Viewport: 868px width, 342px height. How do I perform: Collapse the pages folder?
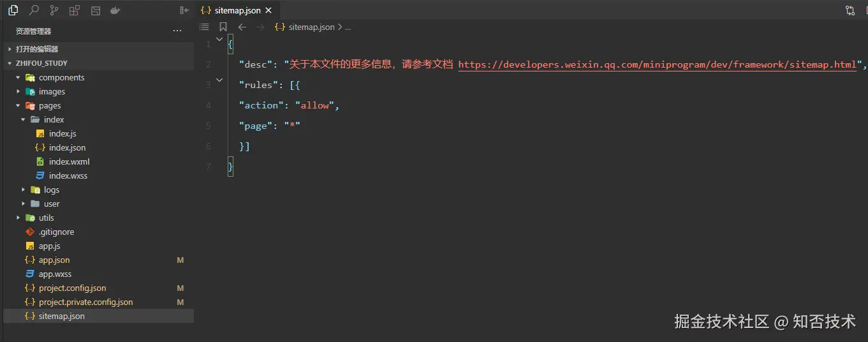(x=18, y=106)
